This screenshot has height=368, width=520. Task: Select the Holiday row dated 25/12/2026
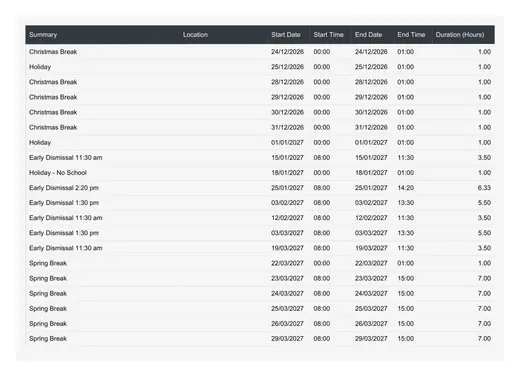click(x=260, y=67)
